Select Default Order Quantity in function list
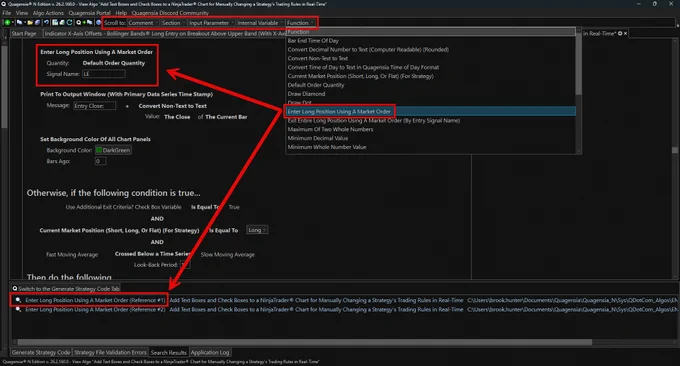The width and height of the screenshot is (680, 366). point(431,85)
